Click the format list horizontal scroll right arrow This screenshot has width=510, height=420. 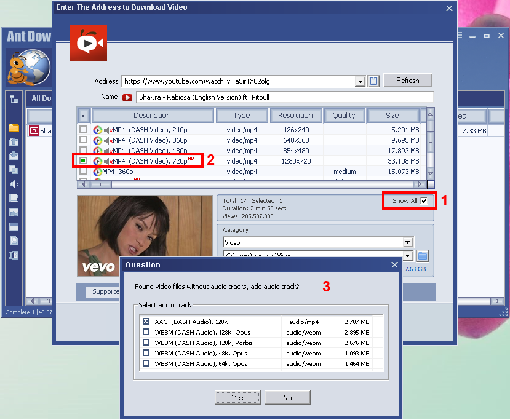(x=419, y=184)
